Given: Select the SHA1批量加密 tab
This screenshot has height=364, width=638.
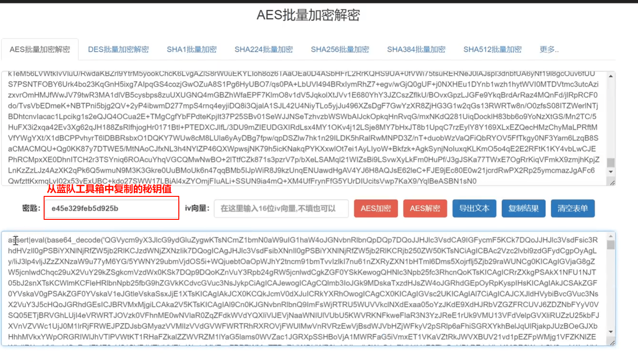Looking at the screenshot, I should tap(192, 49).
